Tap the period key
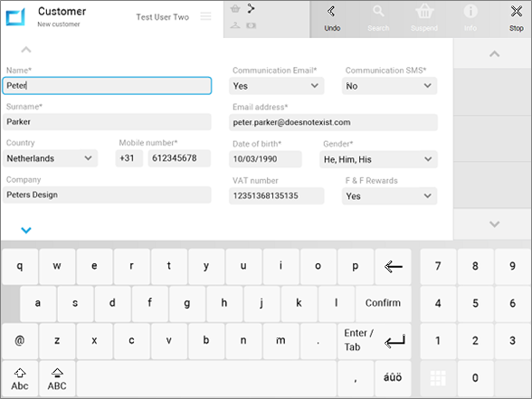Image resolution: width=532 pixels, height=399 pixels. (318, 341)
